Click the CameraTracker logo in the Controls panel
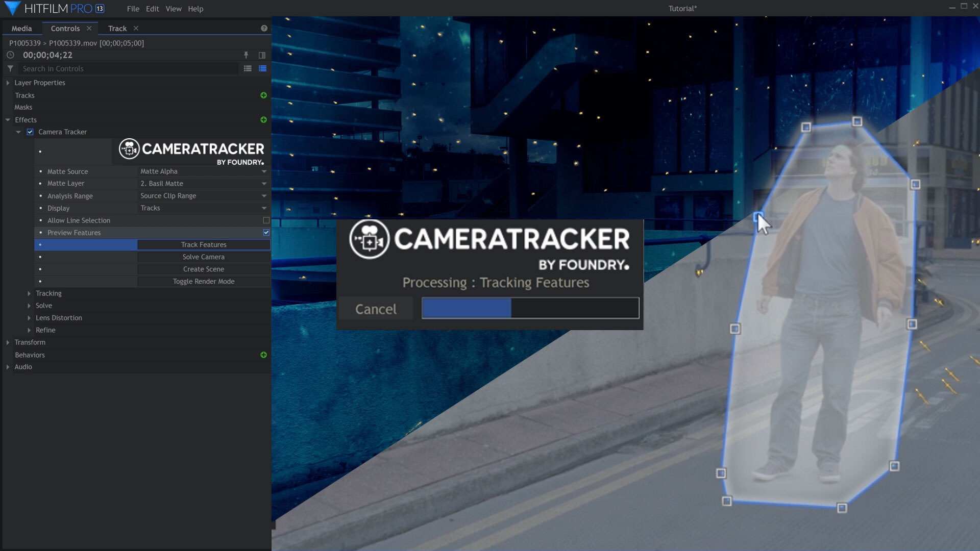 tap(191, 152)
